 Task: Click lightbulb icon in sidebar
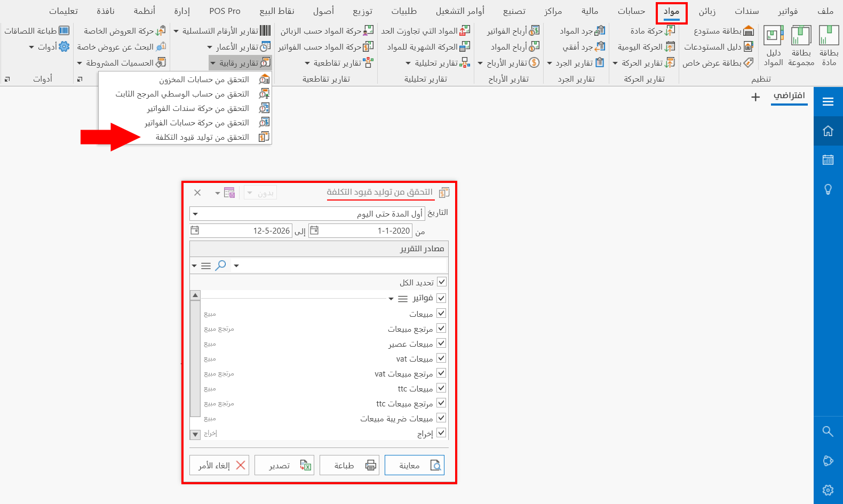tap(828, 189)
